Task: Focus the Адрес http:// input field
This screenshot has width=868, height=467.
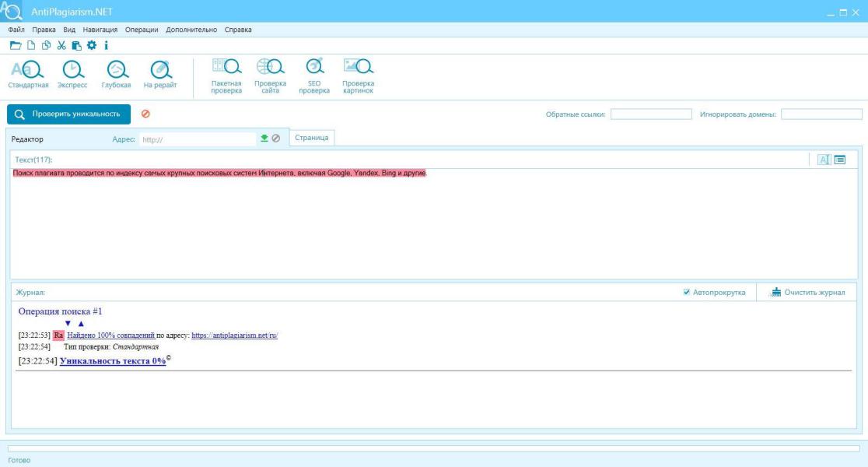Action: (198, 139)
